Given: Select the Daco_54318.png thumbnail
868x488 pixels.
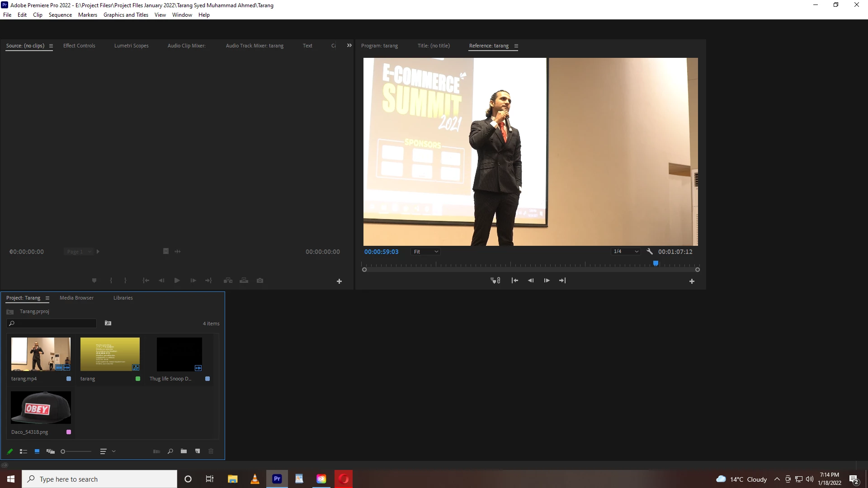Looking at the screenshot, I should point(41,408).
